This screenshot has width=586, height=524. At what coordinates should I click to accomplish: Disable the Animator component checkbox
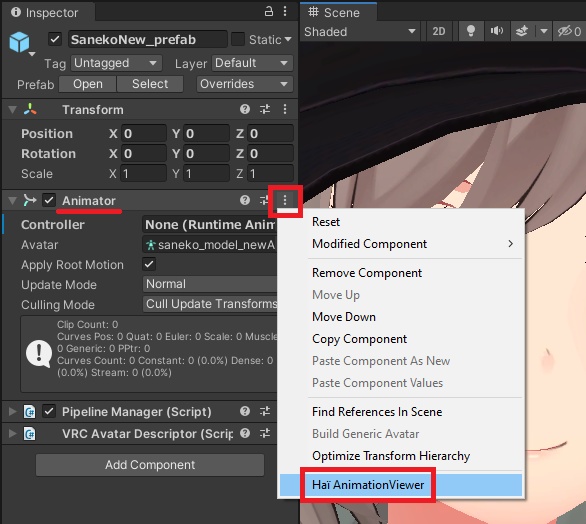coord(49,200)
